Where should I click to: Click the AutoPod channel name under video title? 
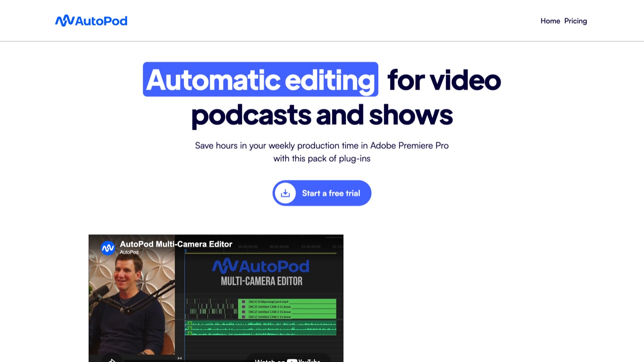129,253
